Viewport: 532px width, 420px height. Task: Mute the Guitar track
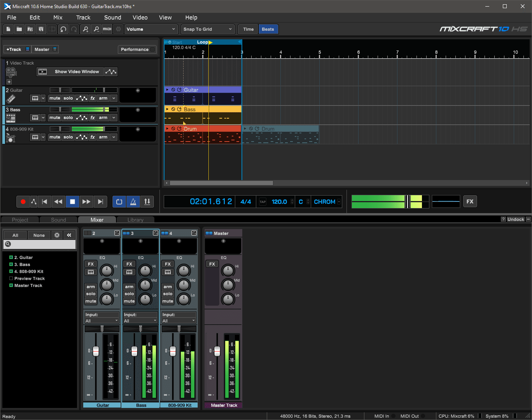pyautogui.click(x=55, y=98)
